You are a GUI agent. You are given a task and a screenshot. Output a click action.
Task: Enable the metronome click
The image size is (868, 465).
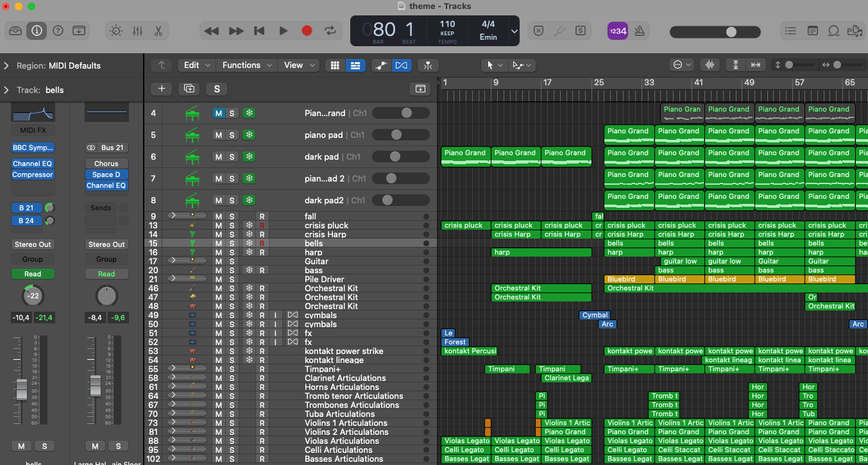click(639, 31)
